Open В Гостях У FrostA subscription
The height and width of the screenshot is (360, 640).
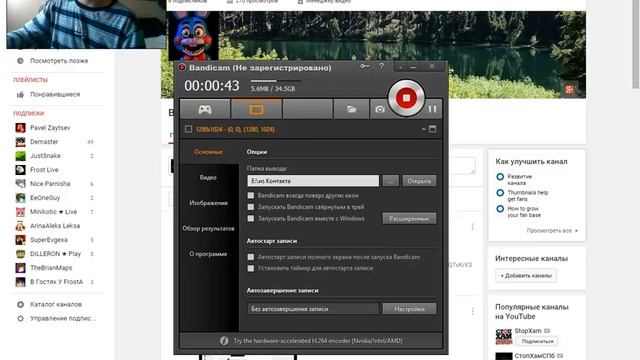(55, 282)
